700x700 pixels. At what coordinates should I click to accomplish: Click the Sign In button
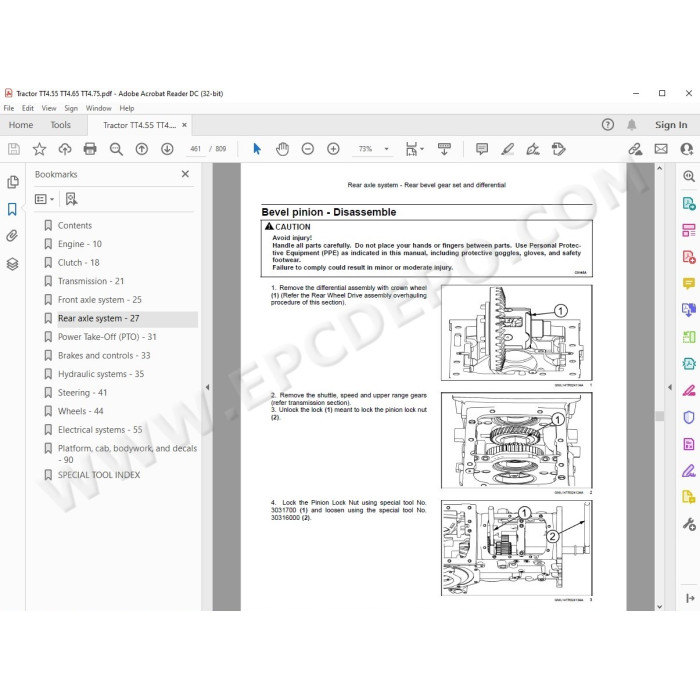671,125
